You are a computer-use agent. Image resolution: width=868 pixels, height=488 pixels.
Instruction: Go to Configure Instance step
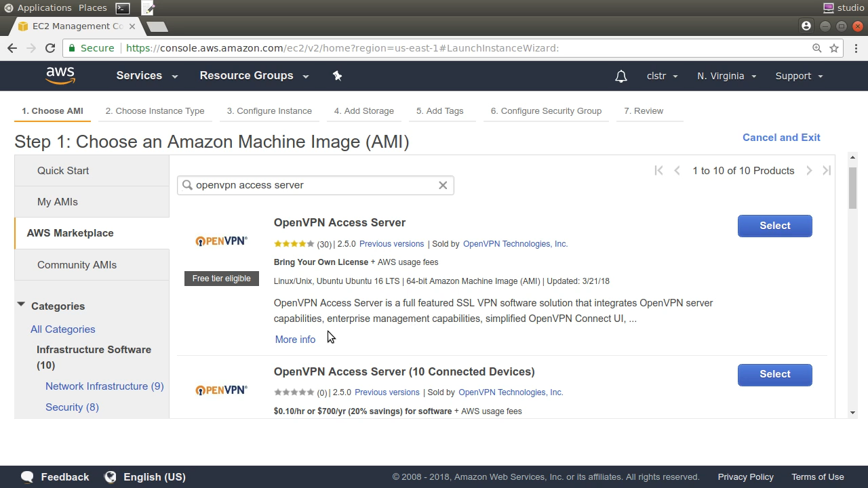269,111
